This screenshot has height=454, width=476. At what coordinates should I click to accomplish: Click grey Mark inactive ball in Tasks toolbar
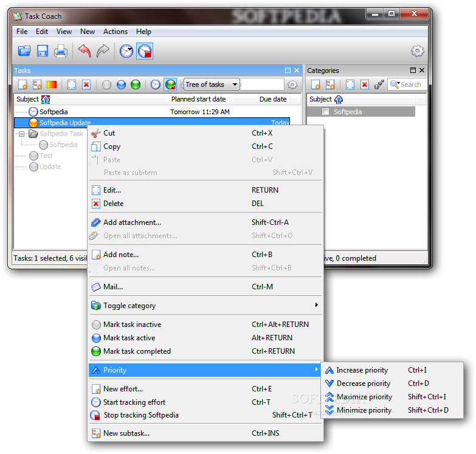106,84
